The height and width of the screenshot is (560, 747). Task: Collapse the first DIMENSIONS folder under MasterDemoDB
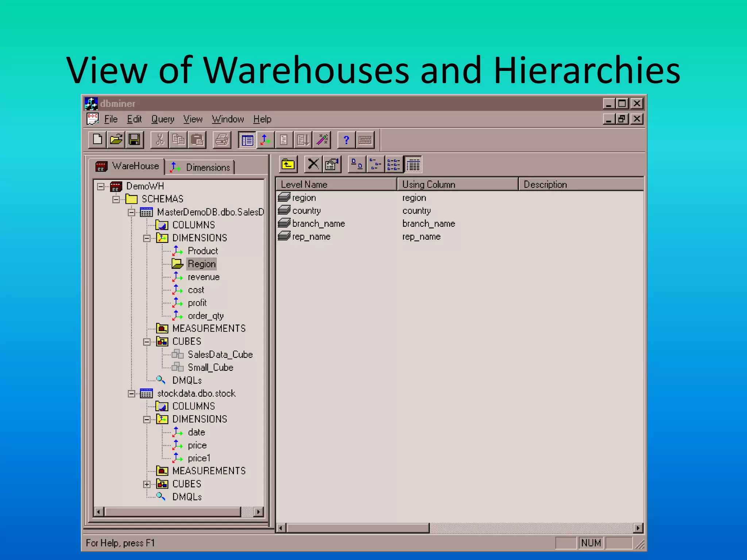(147, 238)
